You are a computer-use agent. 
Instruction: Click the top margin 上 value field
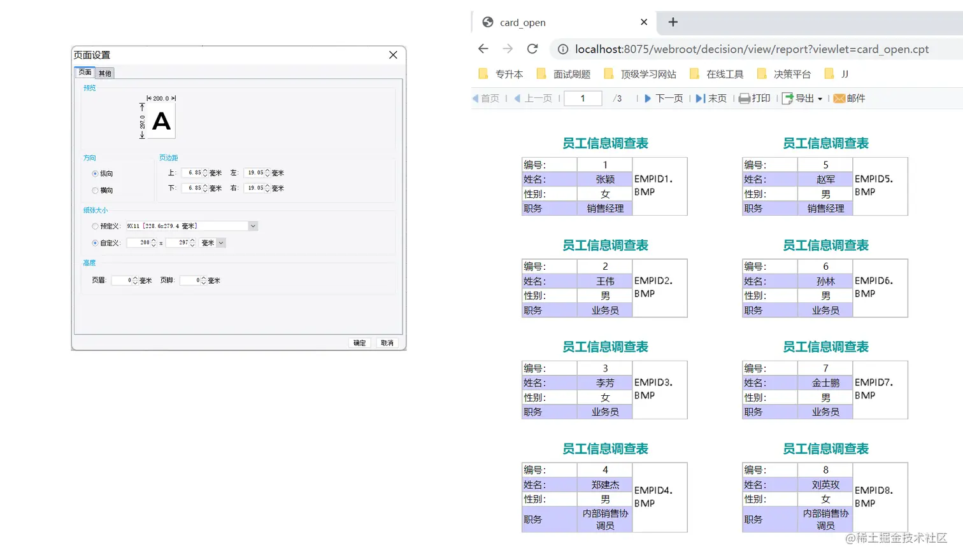[192, 172]
